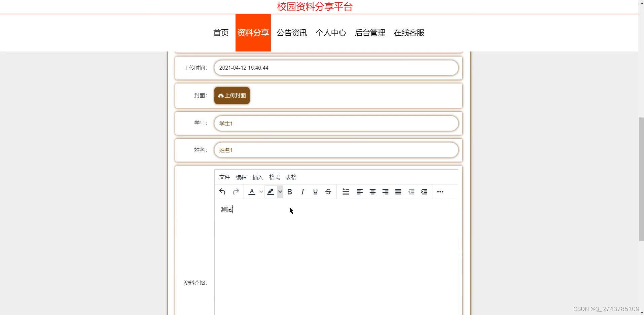Apply text color with the A icon
The height and width of the screenshot is (315, 644).
tap(252, 192)
